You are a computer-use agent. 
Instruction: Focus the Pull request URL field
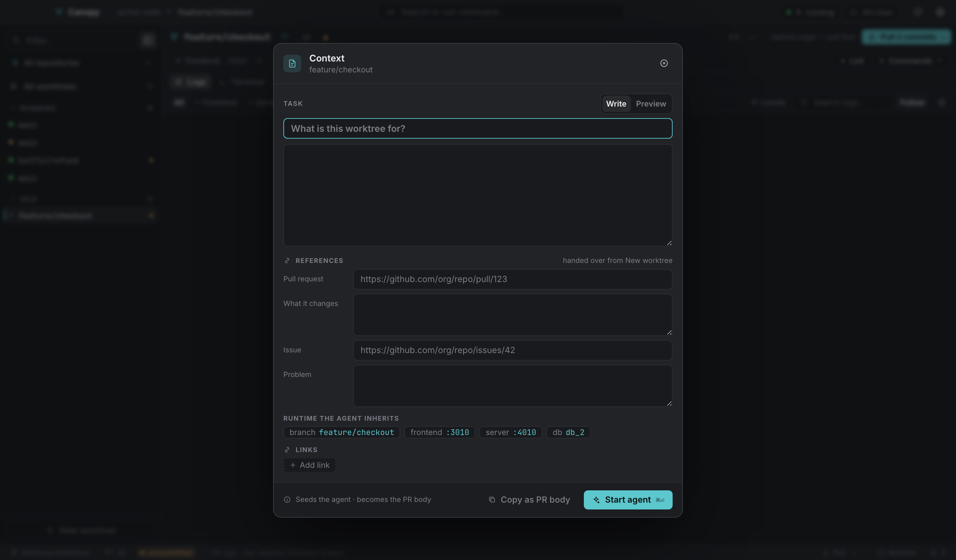click(x=512, y=279)
